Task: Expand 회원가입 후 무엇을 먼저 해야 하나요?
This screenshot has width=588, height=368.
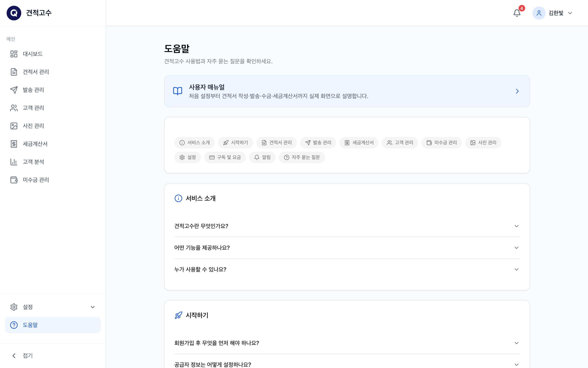Action: point(347,343)
